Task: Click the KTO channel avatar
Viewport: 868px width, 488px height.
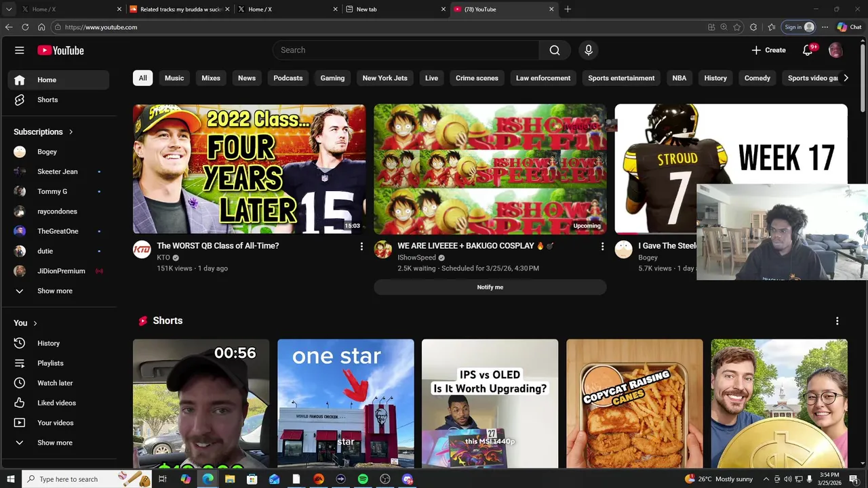Action: coord(142,249)
